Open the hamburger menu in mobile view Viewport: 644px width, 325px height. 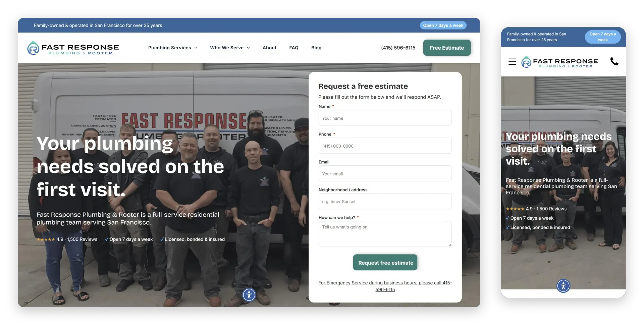click(512, 62)
